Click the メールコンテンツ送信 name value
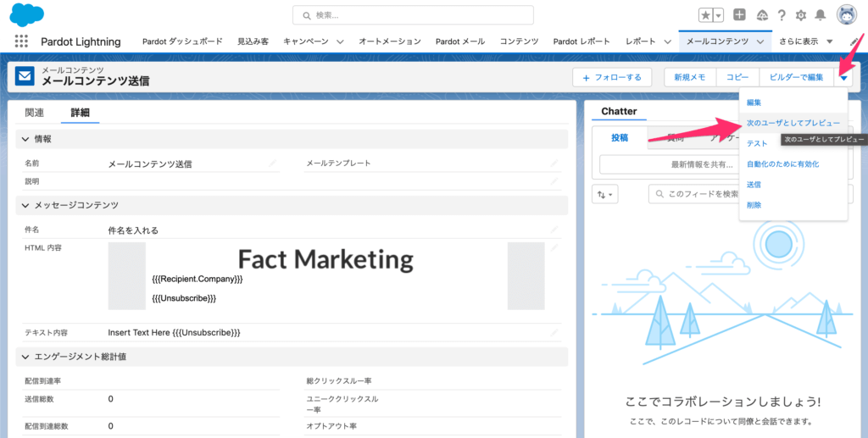The image size is (868, 438). [150, 164]
